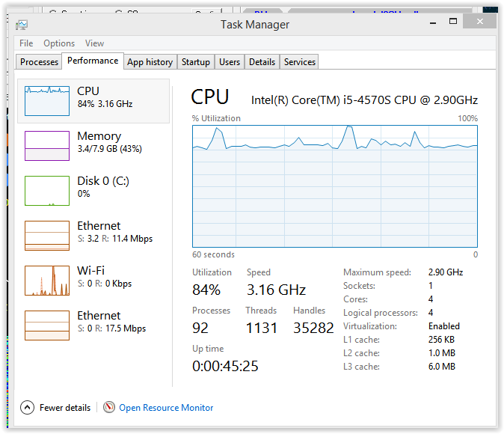The height and width of the screenshot is (434, 504).
Task: Go to the Startup tab
Action: pos(196,62)
